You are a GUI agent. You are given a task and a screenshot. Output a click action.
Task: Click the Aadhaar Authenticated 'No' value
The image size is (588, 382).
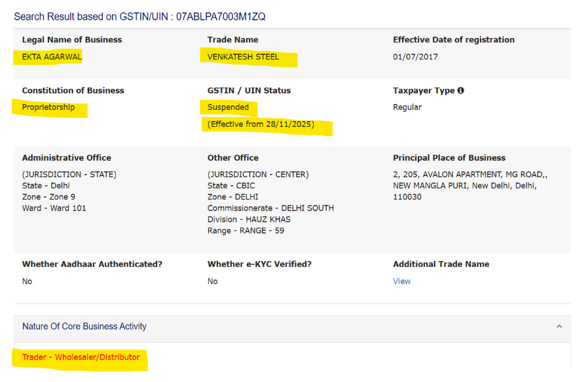click(27, 281)
